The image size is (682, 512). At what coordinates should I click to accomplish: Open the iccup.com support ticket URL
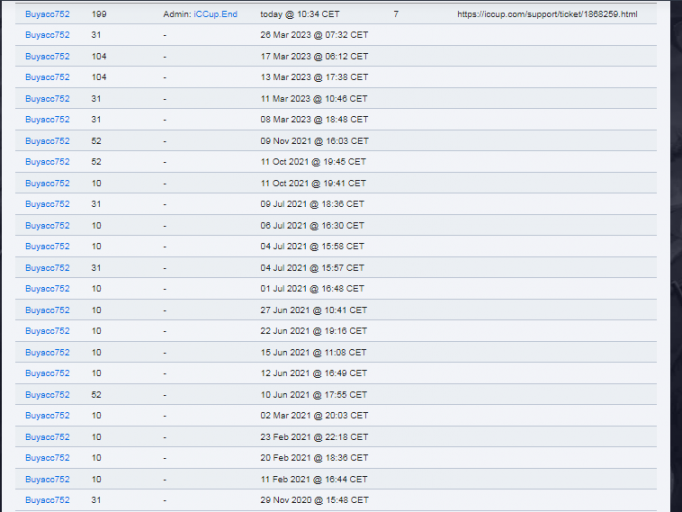tap(547, 14)
